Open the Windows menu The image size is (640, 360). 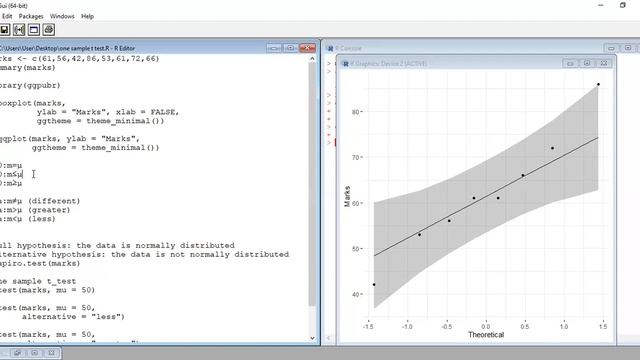[x=62, y=16]
